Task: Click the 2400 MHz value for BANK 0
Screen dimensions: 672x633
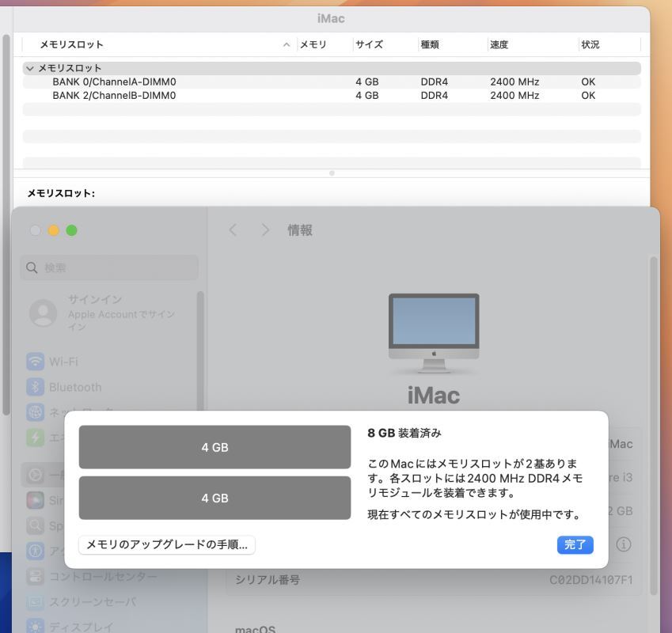Action: (x=514, y=81)
